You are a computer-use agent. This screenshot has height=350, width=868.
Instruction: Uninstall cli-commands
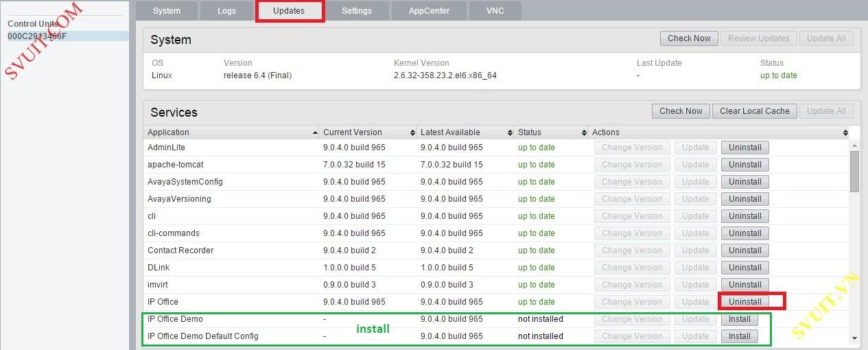(x=744, y=233)
